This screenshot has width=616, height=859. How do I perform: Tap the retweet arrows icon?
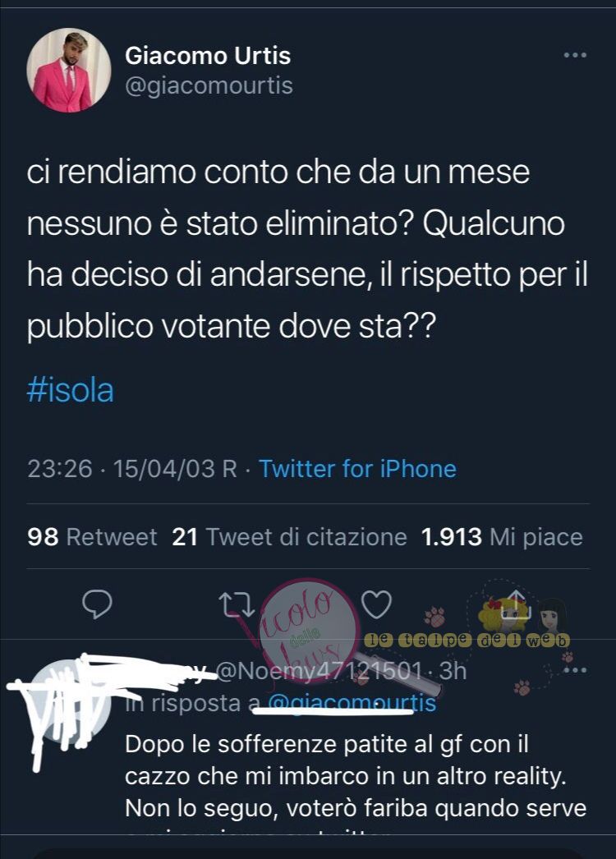[237, 604]
